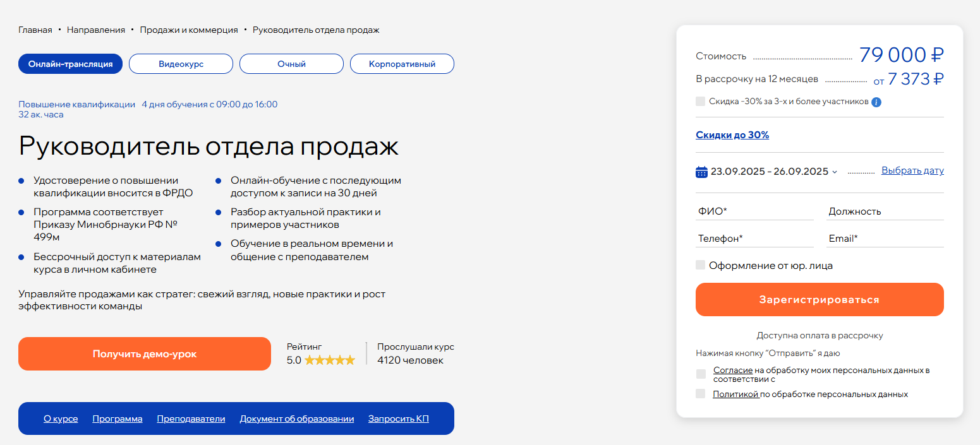The height and width of the screenshot is (445, 980).
Task: Select the "Очный" format tab
Action: click(x=291, y=64)
